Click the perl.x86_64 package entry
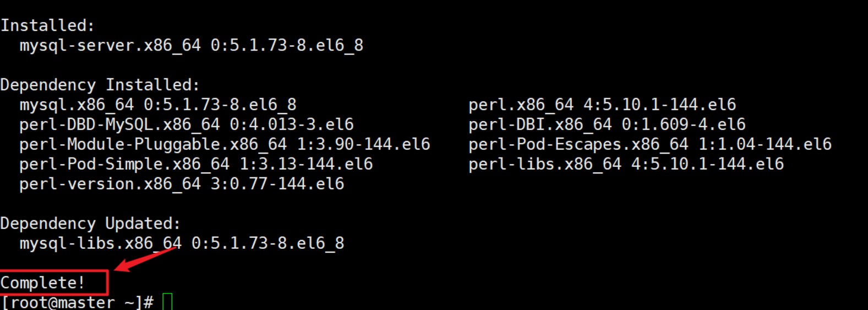The image size is (868, 310). [x=521, y=105]
